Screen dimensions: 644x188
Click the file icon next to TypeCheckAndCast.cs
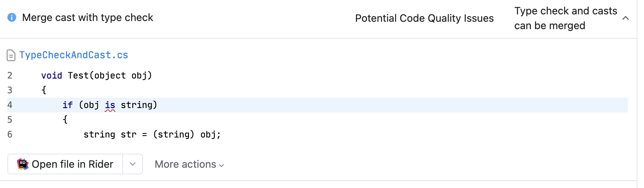tap(11, 55)
